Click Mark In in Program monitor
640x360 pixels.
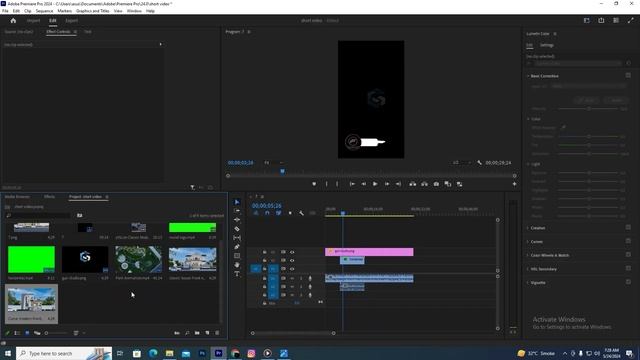327,184
